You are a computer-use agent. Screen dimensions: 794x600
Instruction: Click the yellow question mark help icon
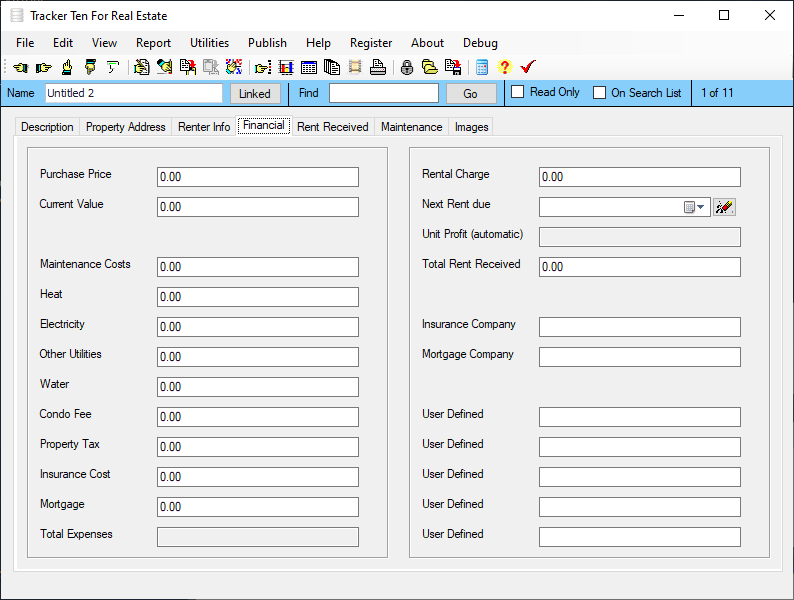click(x=504, y=67)
